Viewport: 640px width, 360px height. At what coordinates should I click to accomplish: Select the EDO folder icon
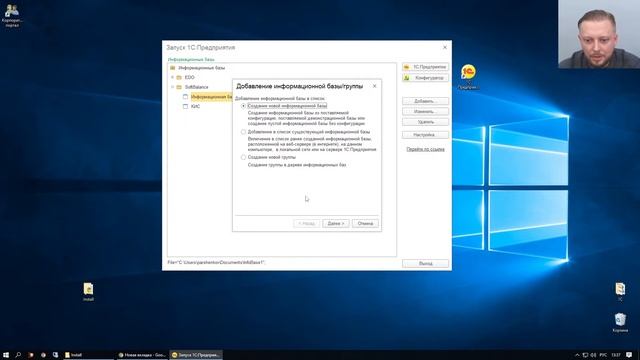pyautogui.click(x=179, y=77)
